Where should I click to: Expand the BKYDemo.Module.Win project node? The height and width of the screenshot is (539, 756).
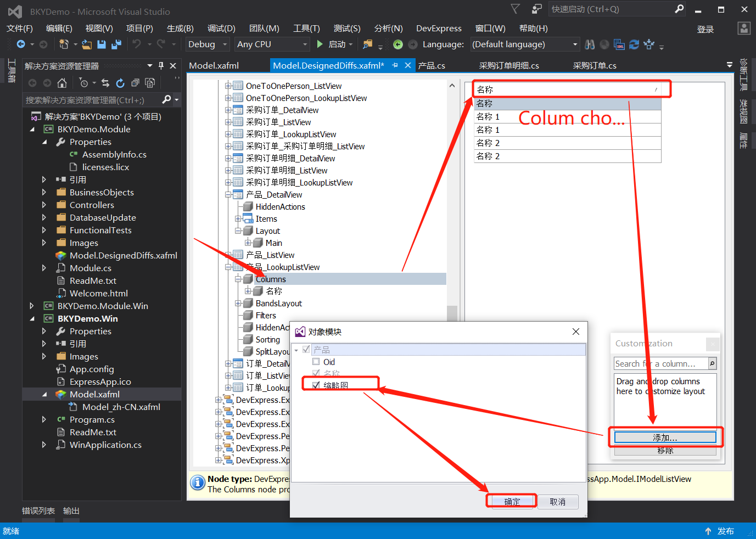tap(32, 306)
